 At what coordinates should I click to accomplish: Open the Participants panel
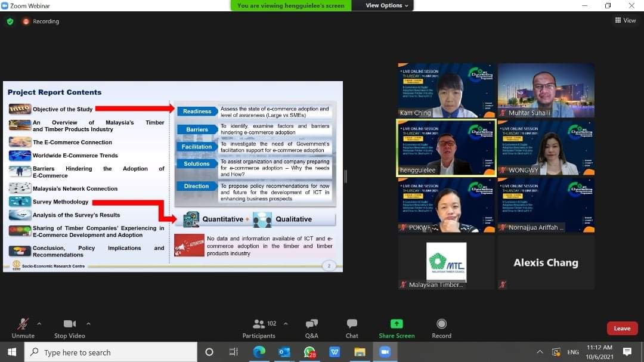[x=259, y=329]
